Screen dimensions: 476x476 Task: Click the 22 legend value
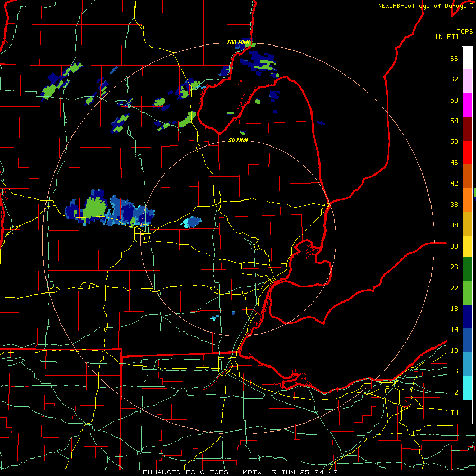pyautogui.click(x=454, y=288)
